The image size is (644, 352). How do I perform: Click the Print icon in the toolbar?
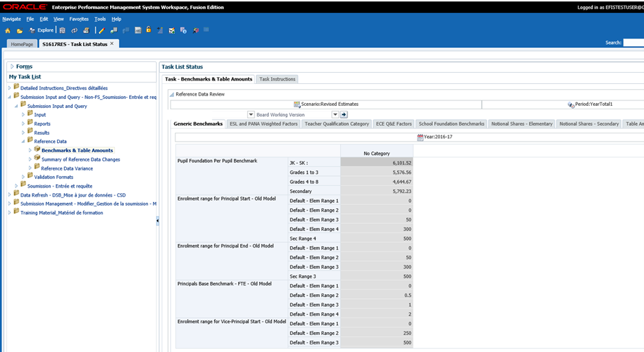click(86, 30)
